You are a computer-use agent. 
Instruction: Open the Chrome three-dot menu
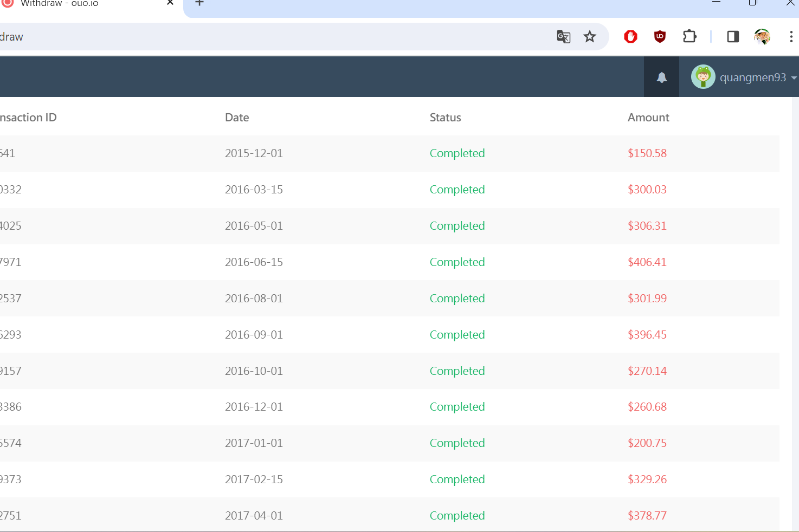(x=791, y=37)
